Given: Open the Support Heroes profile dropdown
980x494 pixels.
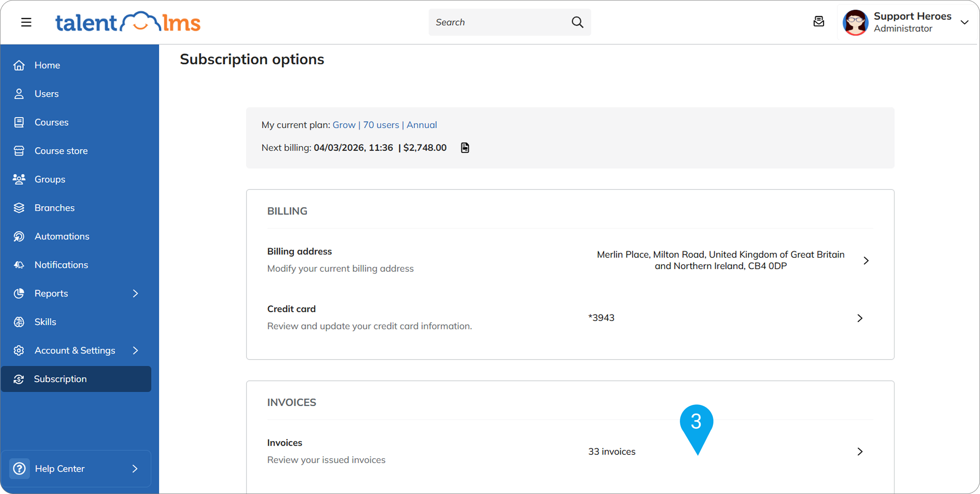Looking at the screenshot, I should [x=964, y=22].
